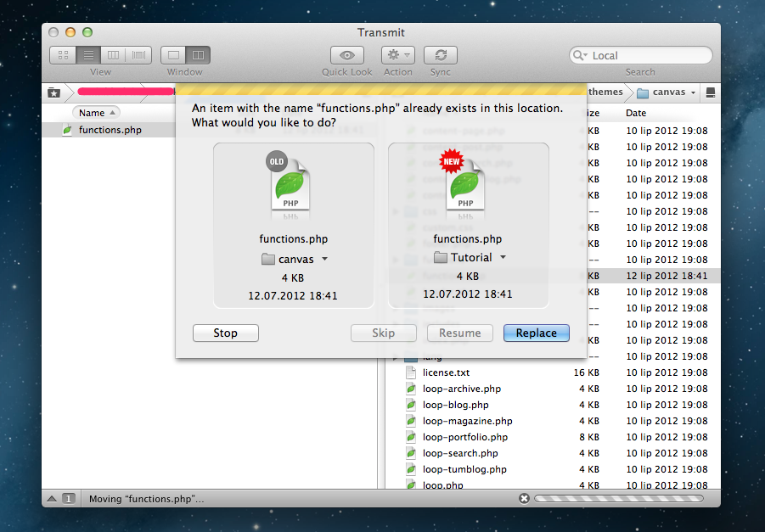The width and height of the screenshot is (765, 532).
Task: Select the loop-search.php file name
Action: pos(460,453)
